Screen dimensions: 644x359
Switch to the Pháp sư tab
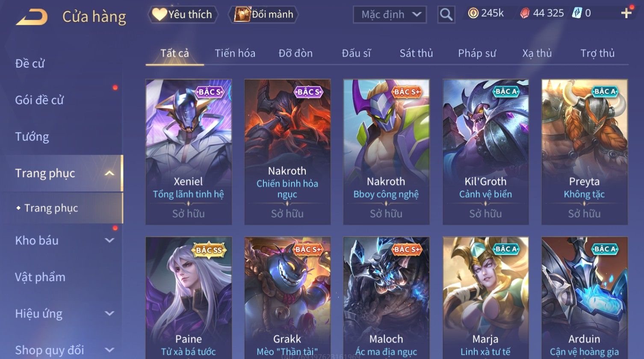point(477,53)
